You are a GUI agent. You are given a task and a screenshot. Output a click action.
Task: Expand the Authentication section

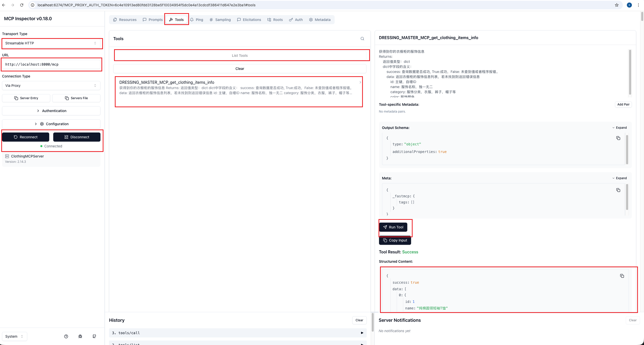pyautogui.click(x=51, y=111)
